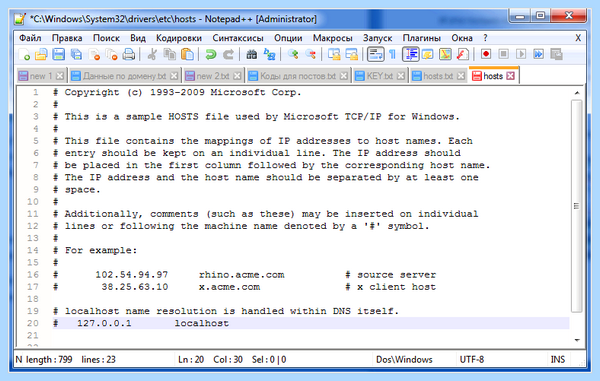This screenshot has width=600, height=381.
Task: Click the editor scrollbar down arrow
Action: point(577,340)
